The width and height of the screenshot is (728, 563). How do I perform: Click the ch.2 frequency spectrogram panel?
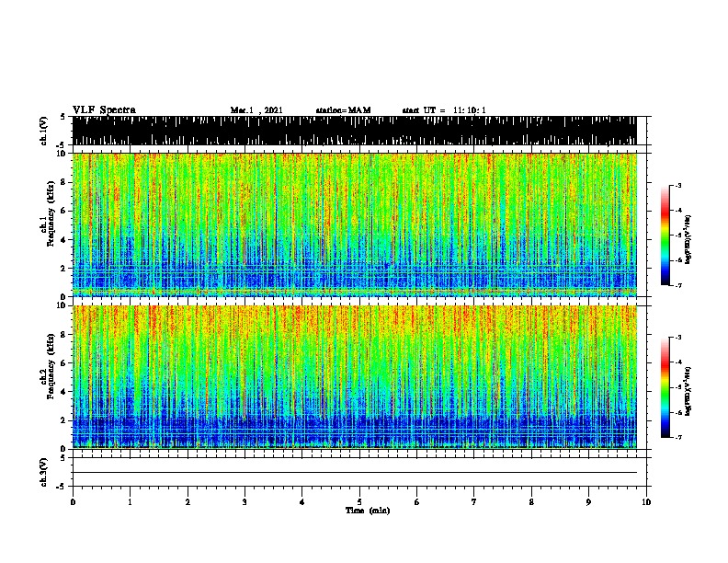coord(354,377)
